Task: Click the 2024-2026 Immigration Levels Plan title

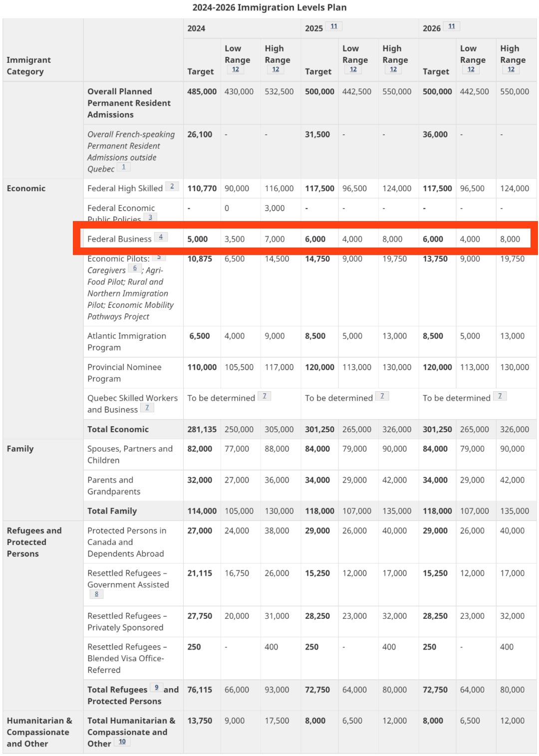Action: click(x=269, y=7)
